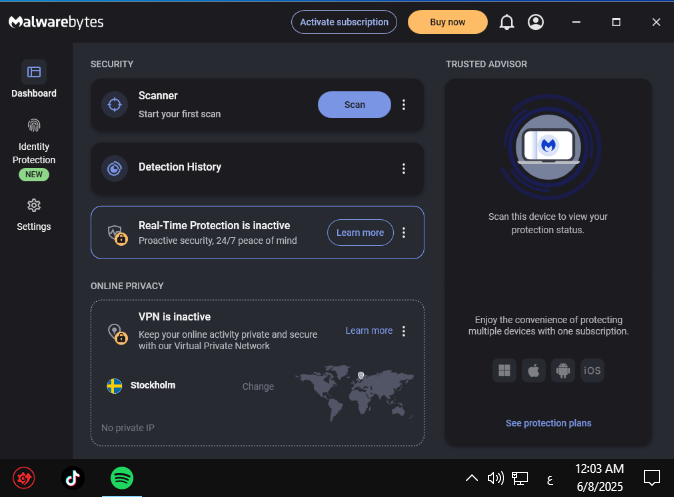Open the red taskbar app icon
Screen dimensions: 674x498
pos(24,478)
